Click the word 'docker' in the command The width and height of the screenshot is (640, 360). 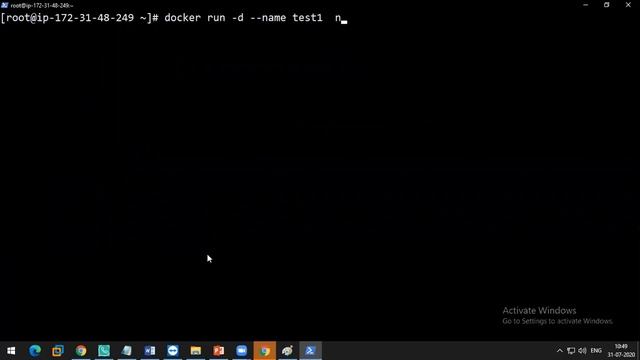tap(182, 18)
